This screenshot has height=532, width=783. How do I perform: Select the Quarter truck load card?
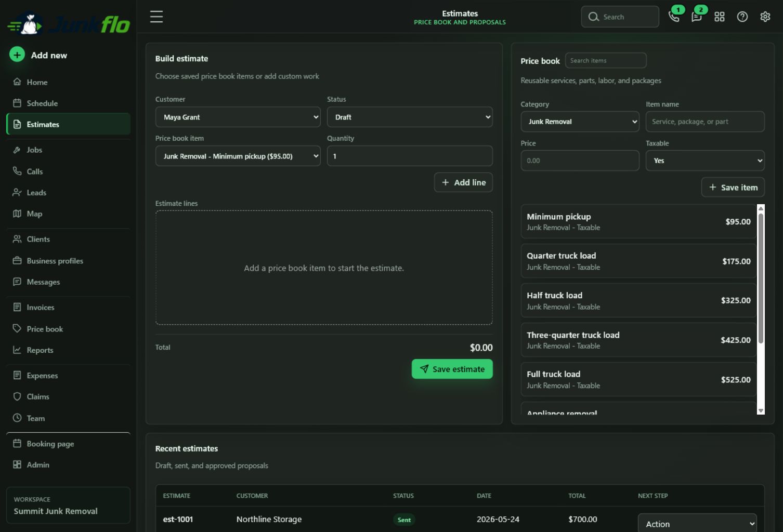(638, 261)
